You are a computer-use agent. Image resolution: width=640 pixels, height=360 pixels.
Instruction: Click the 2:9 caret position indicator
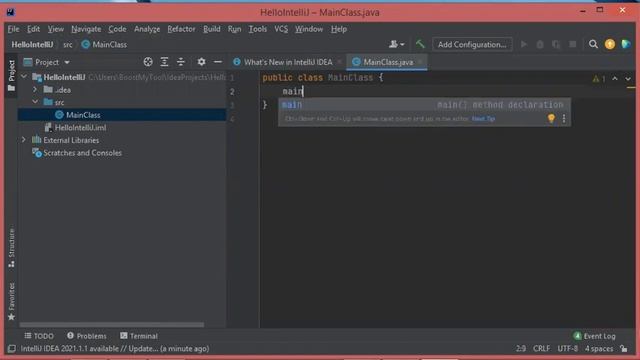520,349
